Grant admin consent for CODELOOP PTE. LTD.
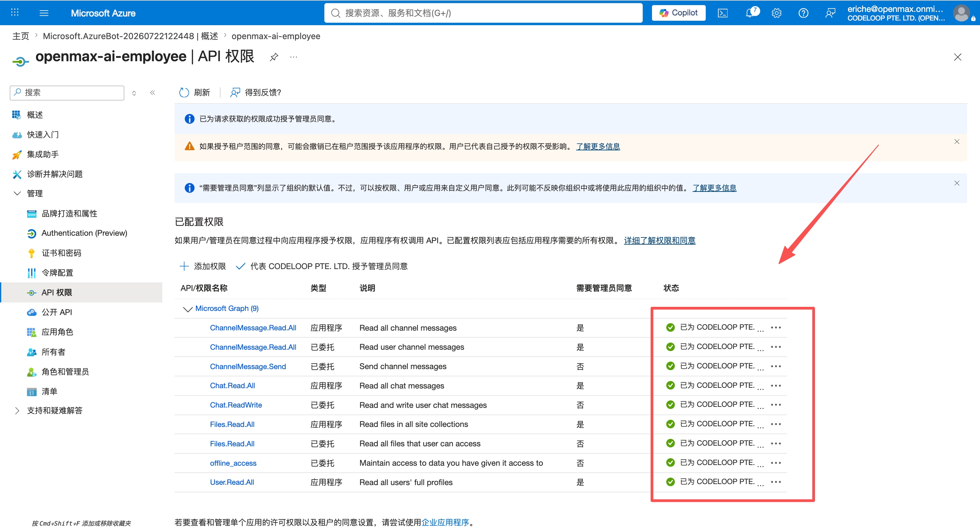 [322, 266]
